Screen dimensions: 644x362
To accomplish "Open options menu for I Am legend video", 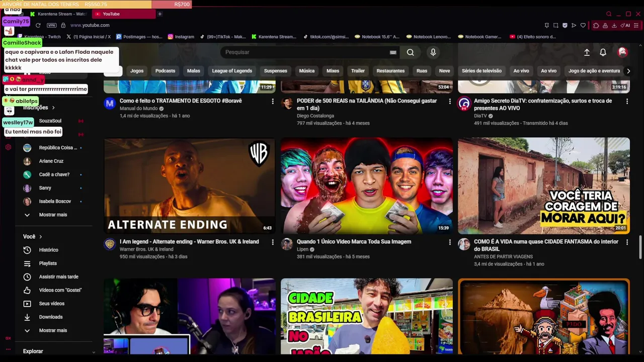I will [273, 242].
